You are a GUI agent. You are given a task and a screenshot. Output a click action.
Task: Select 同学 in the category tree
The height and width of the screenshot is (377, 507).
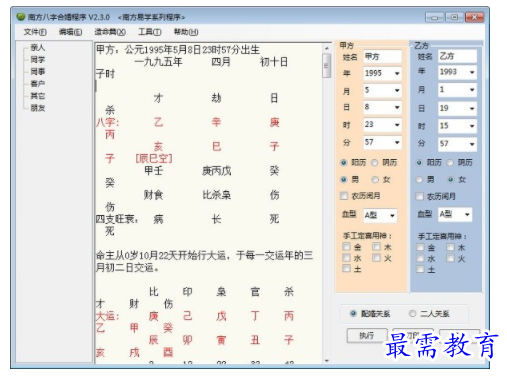[x=38, y=60]
